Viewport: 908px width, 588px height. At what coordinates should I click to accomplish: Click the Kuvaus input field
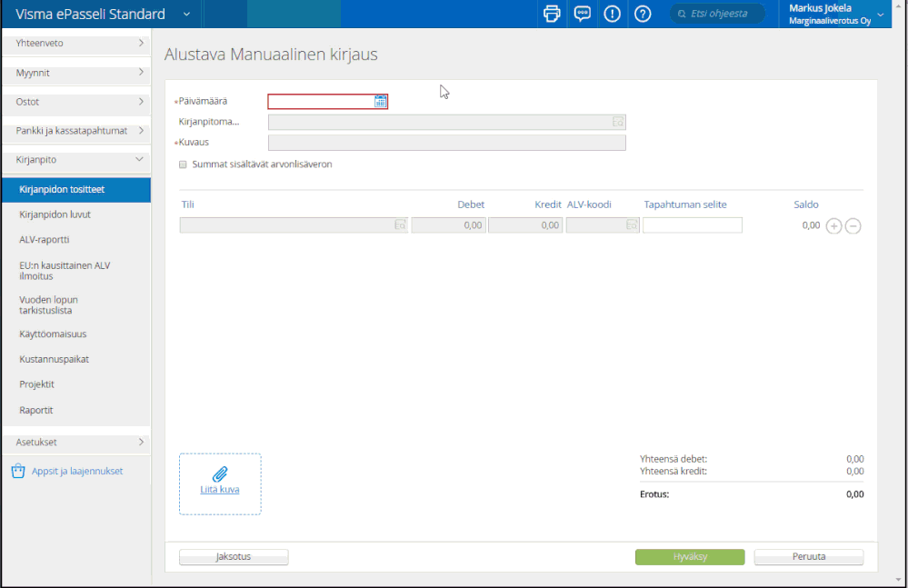(446, 143)
